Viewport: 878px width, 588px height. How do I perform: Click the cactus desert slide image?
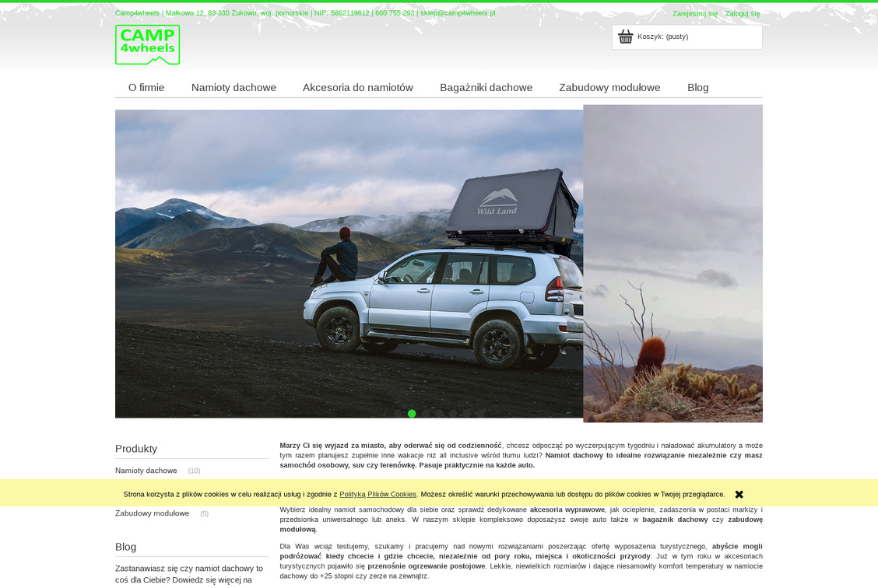click(x=673, y=264)
